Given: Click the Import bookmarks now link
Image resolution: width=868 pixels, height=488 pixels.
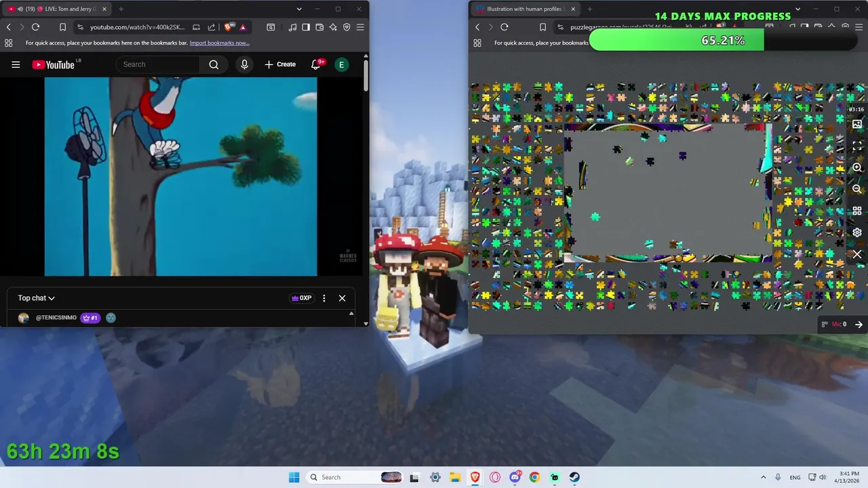Looking at the screenshot, I should pos(220,43).
